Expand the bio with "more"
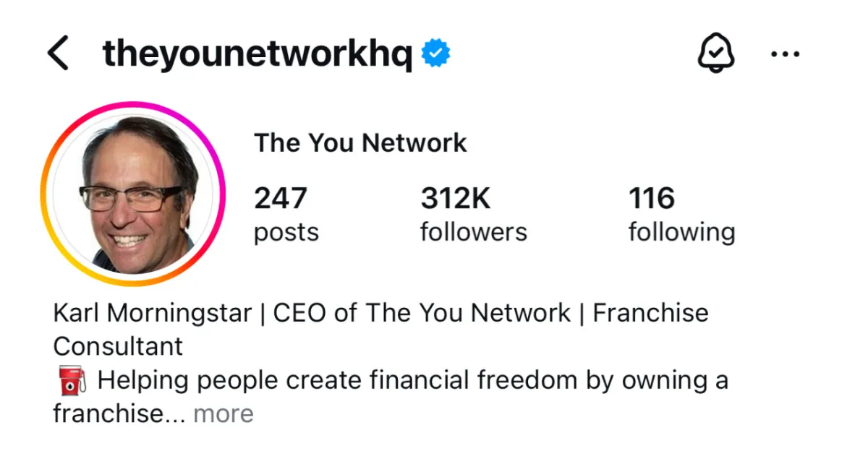Screen dimensions: 868x451 [224, 414]
